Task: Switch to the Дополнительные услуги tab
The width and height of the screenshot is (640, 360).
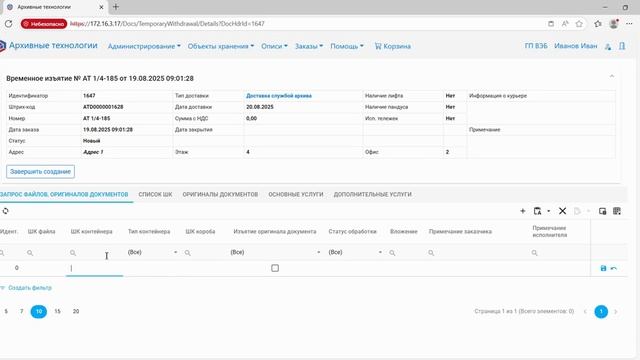Action: click(372, 194)
